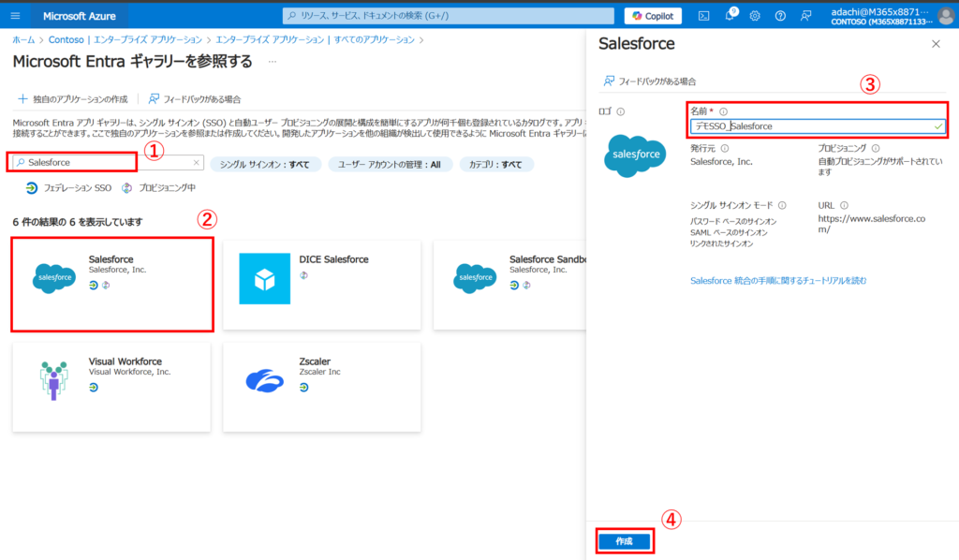Click the https://www.salesforce.com/ URL text
The width and height of the screenshot is (959, 560).
coord(872,224)
